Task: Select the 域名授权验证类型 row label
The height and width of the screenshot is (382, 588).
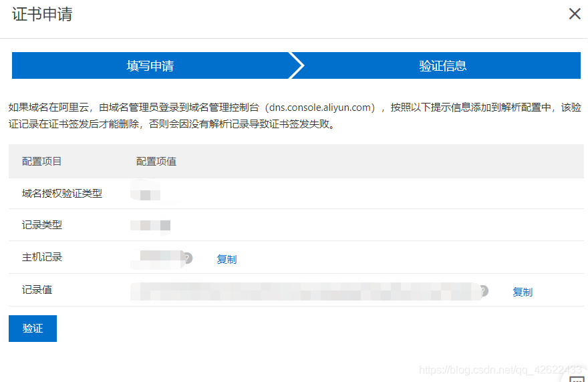Action: click(x=62, y=194)
